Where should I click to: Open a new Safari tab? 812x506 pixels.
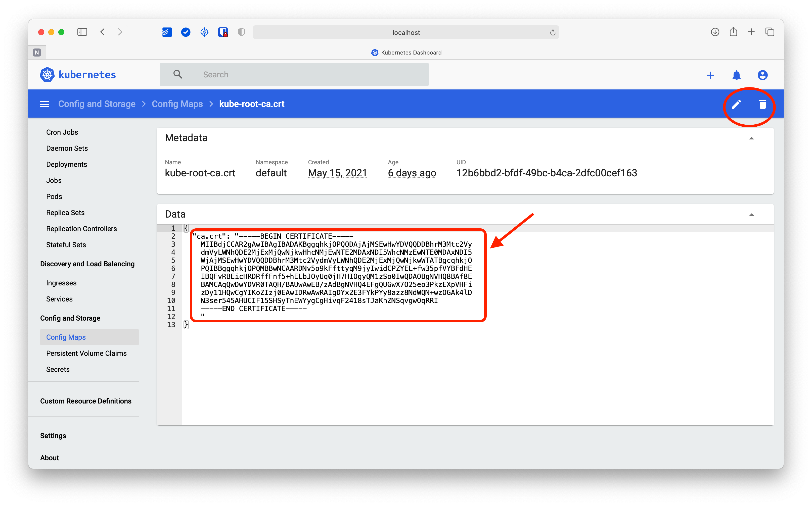(751, 32)
